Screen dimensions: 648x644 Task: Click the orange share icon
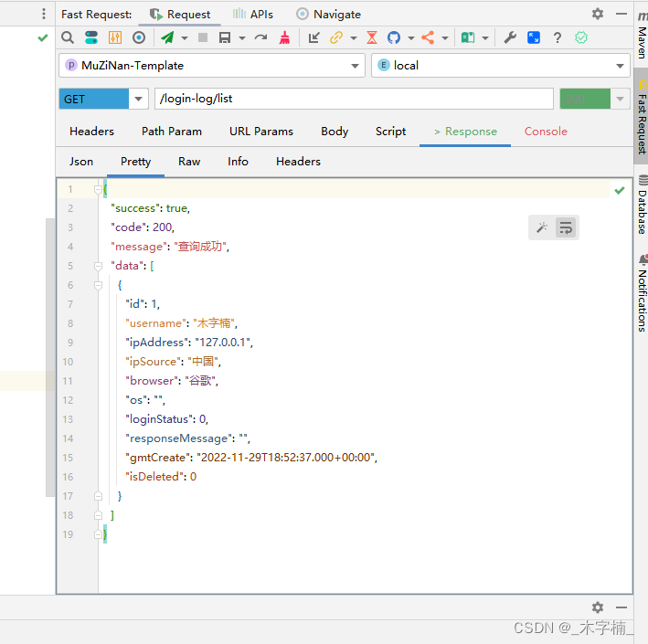(x=428, y=37)
